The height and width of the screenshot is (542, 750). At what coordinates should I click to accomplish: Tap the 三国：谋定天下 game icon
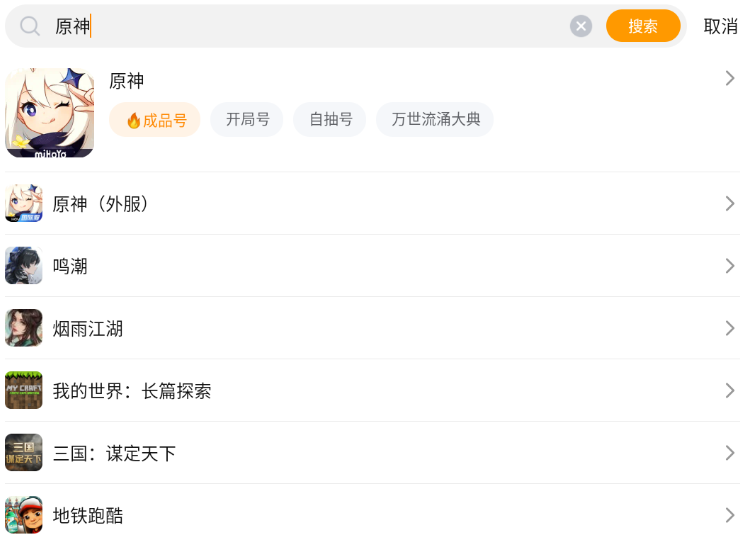[24, 453]
